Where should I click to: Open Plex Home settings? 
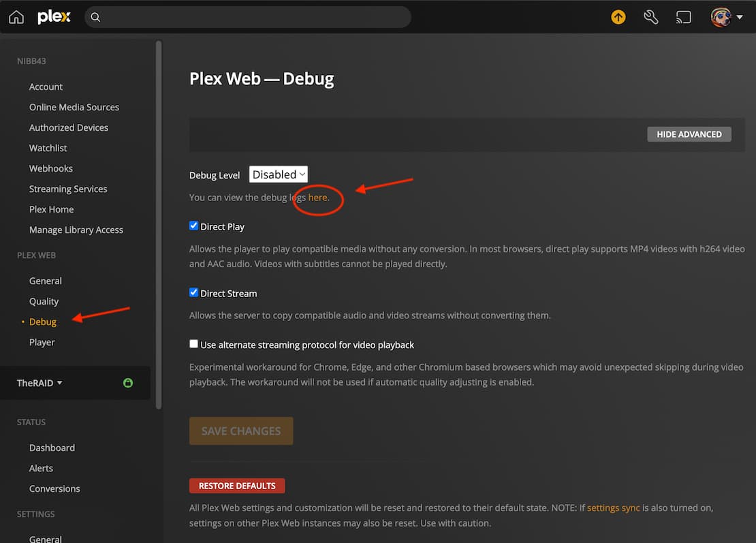[52, 209]
